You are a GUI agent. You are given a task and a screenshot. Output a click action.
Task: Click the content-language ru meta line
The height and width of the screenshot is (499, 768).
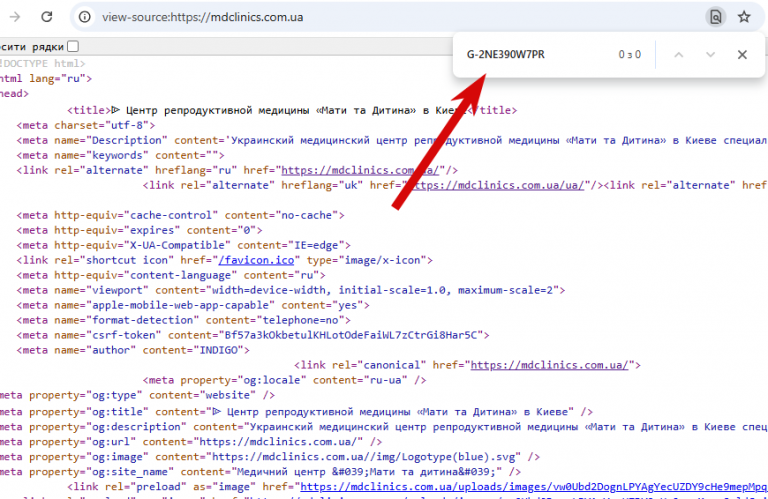(x=171, y=275)
